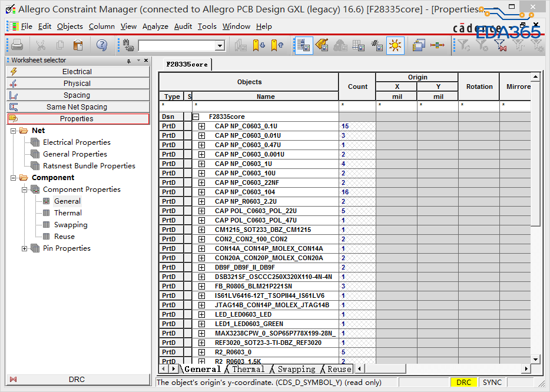550x392 pixels.
Task: Select Ratsnest Bundle Properties in tree
Action: coord(89,166)
